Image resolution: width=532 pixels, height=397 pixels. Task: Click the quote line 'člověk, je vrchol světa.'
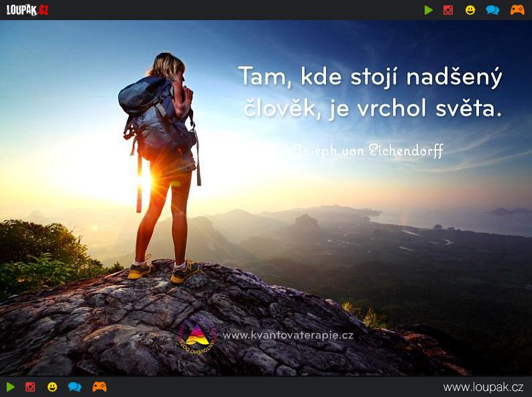(372, 109)
